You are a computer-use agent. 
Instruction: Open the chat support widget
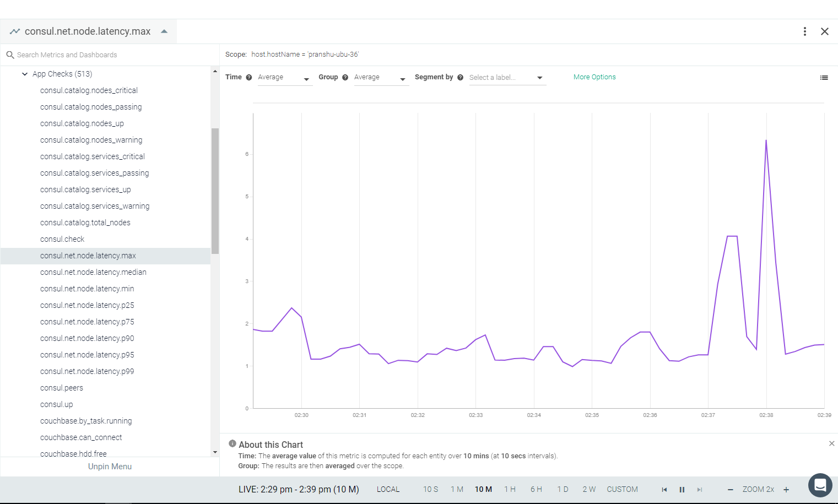coord(820,485)
